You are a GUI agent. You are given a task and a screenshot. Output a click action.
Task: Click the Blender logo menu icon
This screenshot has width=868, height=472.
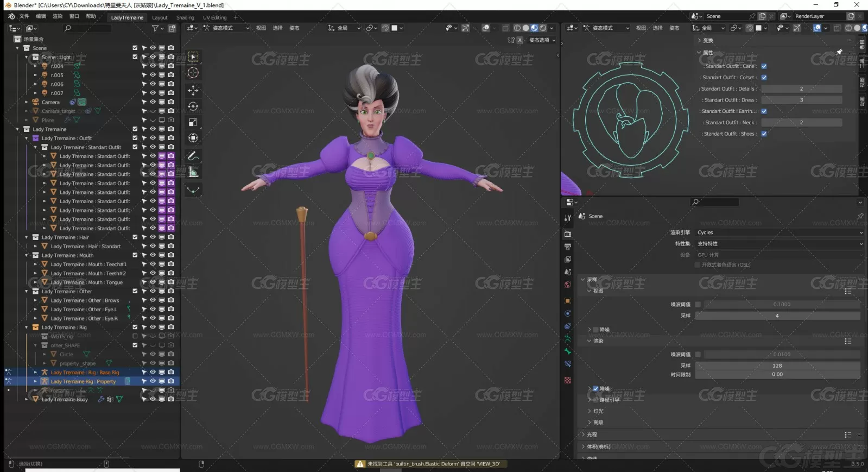pos(11,17)
